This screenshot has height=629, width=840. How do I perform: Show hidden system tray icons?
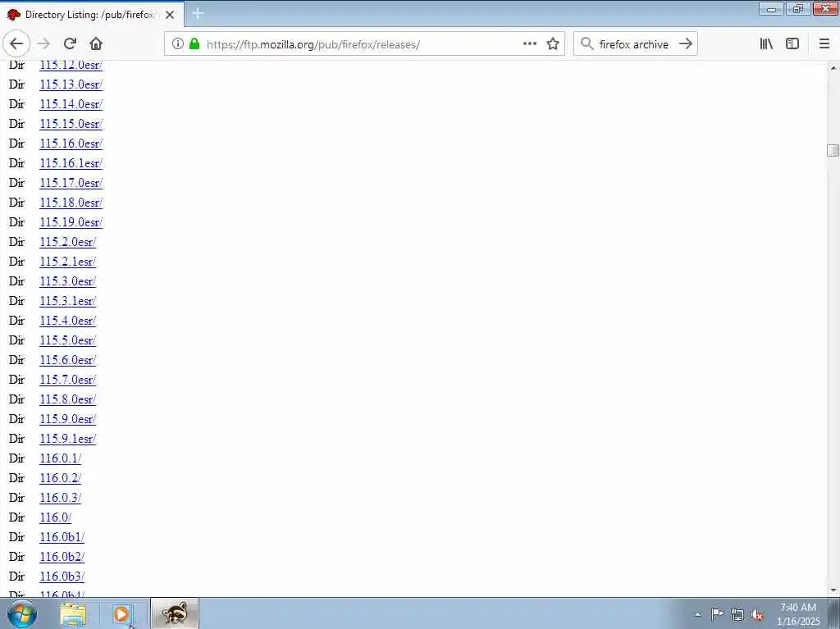coord(697,614)
